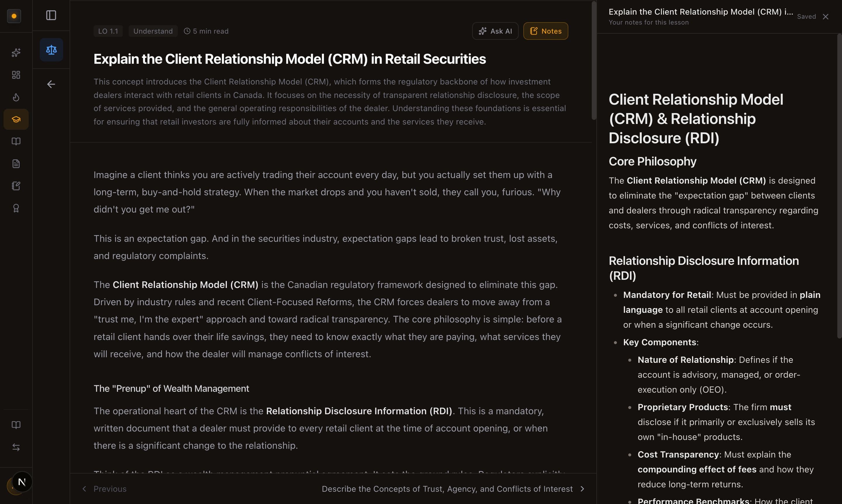The image size is (842, 504).
Task: Click the left chevron beside Previous
Action: tap(84, 489)
